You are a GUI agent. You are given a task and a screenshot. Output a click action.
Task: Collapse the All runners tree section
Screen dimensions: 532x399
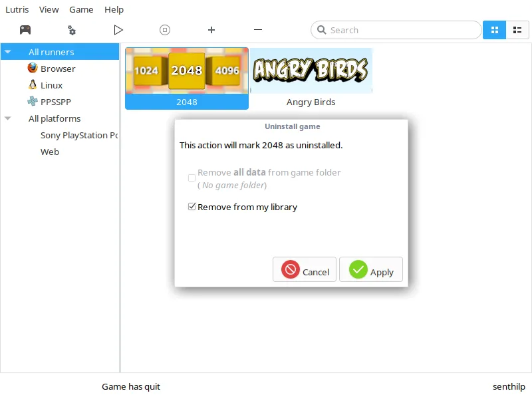click(8, 52)
